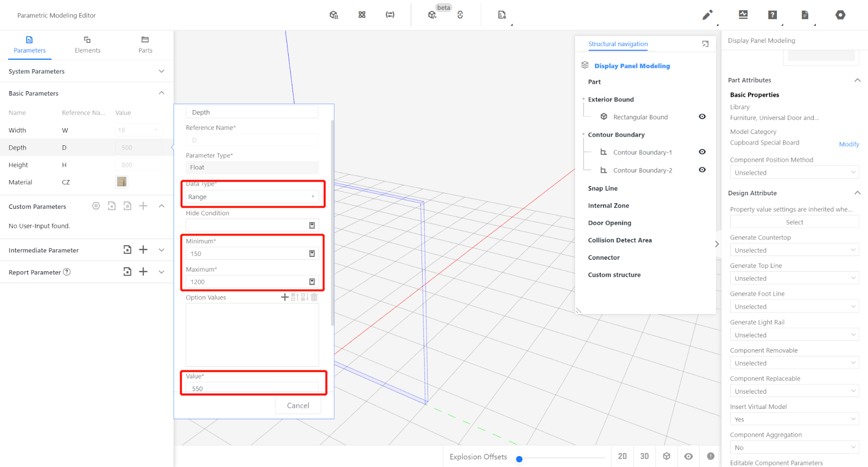868x467 pixels.
Task: Switch to 2D view mode
Action: point(622,456)
